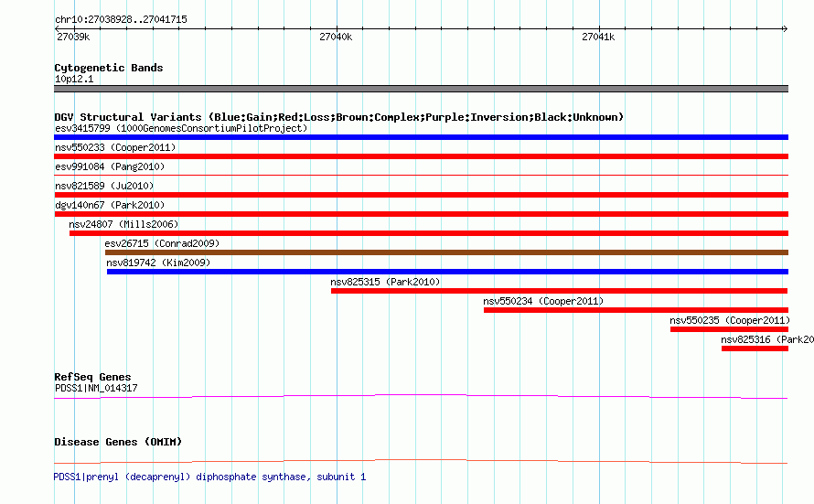The width and height of the screenshot is (814, 504).
Task: Select the nsv550233 (Cooper2011) label
Action: (115, 147)
